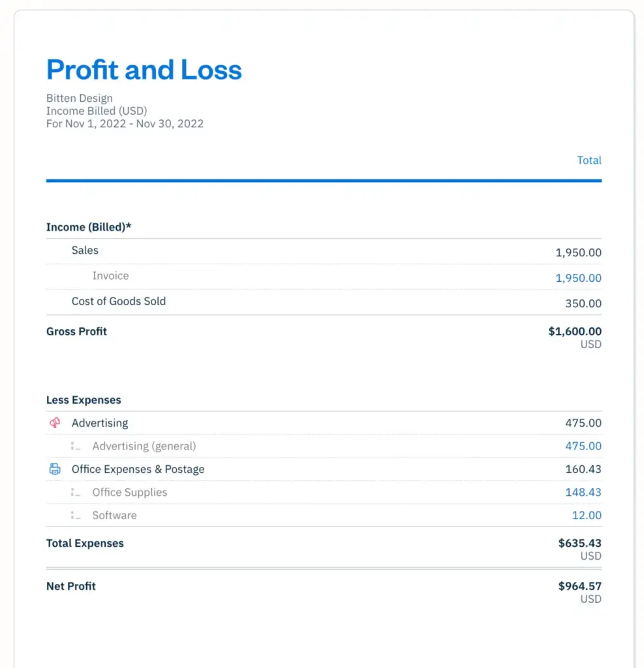Select the Advertising expense category label
Image resolution: width=644 pixels, height=668 pixels.
pyautogui.click(x=100, y=423)
